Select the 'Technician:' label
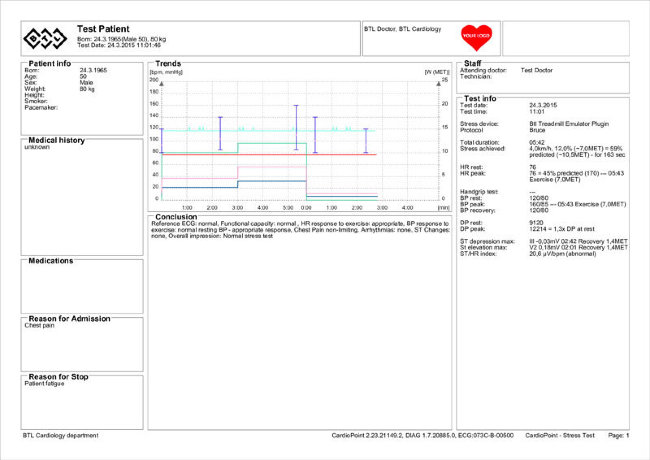This screenshot has height=460, width=650. pyautogui.click(x=476, y=77)
